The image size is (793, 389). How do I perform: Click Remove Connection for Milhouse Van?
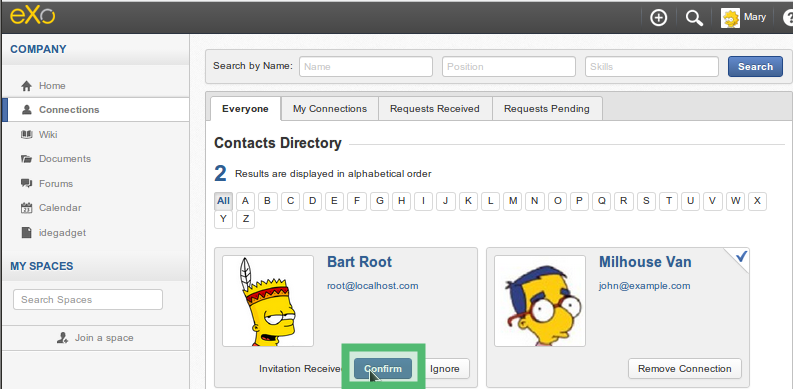(685, 369)
